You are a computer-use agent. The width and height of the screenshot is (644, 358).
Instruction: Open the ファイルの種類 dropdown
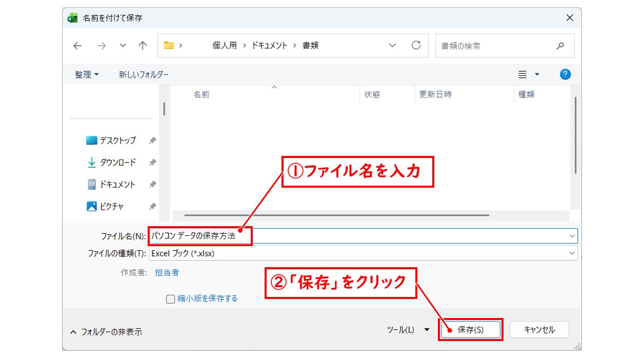(573, 253)
